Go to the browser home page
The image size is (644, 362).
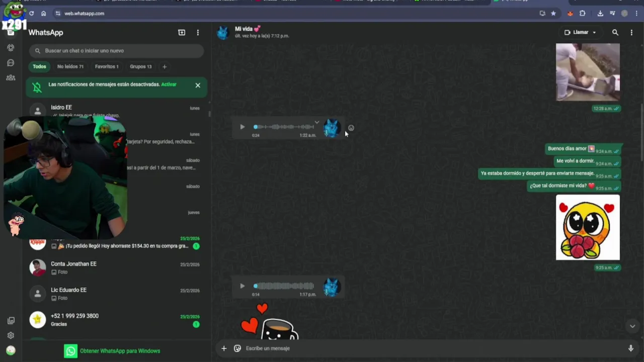pos(43,14)
